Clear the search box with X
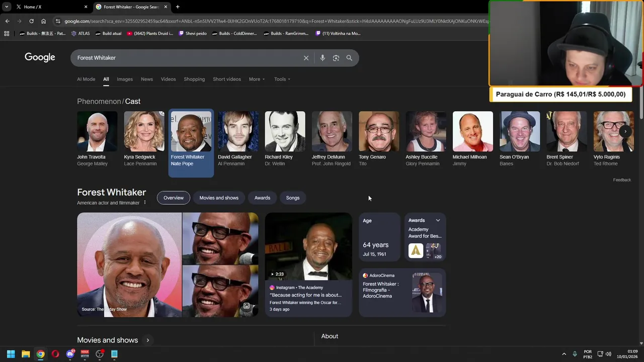This screenshot has width=644, height=362. (x=306, y=58)
